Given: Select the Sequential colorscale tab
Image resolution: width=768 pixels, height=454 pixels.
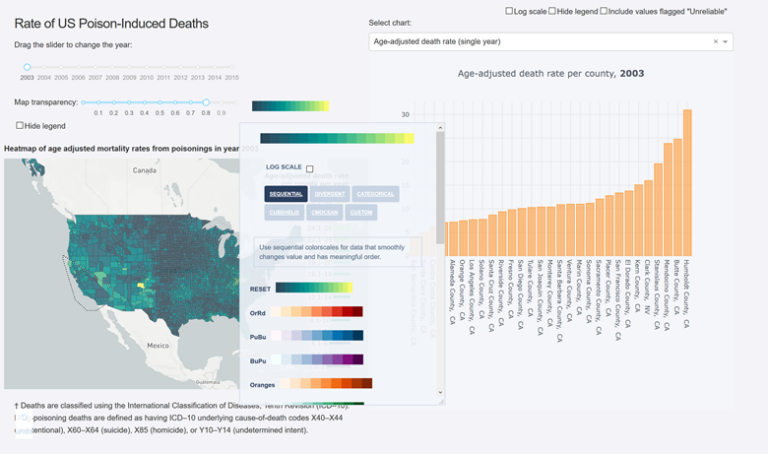Looking at the screenshot, I should pyautogui.click(x=286, y=194).
